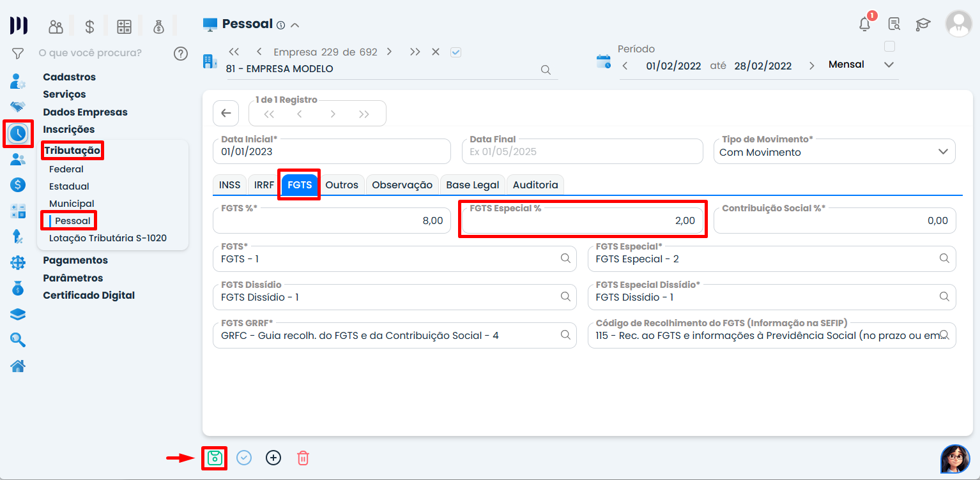
Task: Click the Data Inicial date field
Action: coord(332,152)
